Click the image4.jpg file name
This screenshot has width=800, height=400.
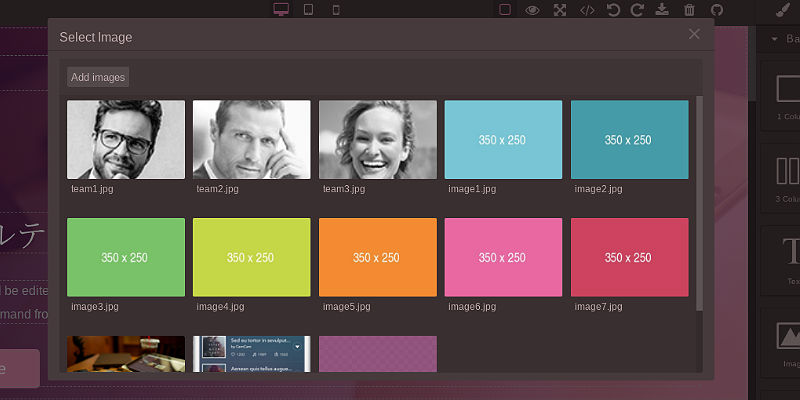tap(220, 307)
